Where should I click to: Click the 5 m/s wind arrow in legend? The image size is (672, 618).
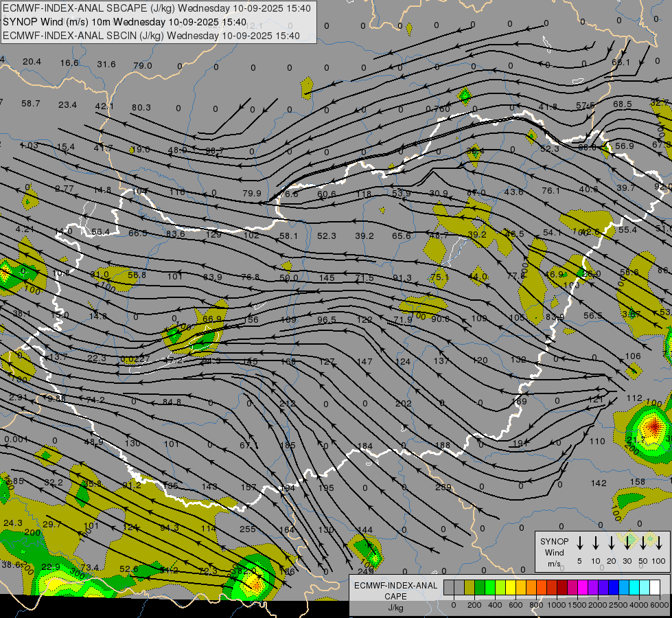(579, 542)
